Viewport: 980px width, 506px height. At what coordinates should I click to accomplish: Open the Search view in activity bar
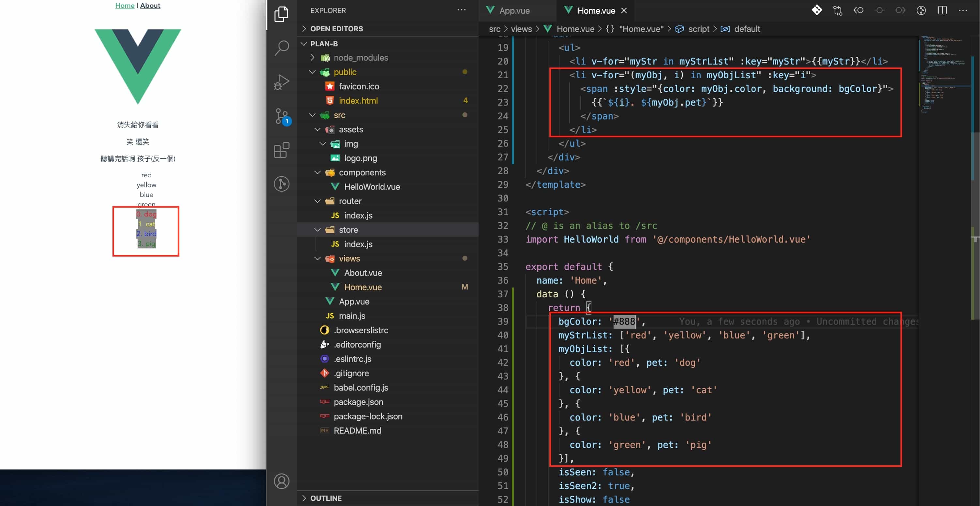tap(282, 48)
